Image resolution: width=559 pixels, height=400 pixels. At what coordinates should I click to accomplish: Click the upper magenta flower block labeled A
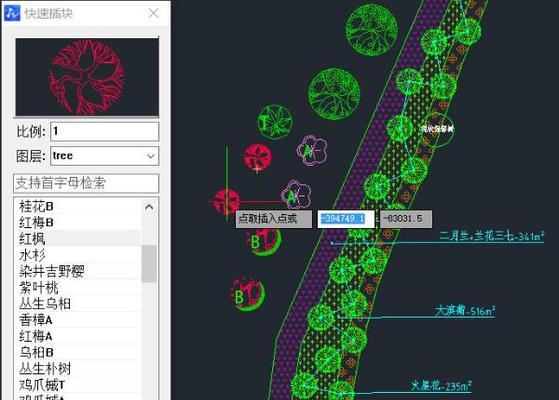click(x=312, y=151)
